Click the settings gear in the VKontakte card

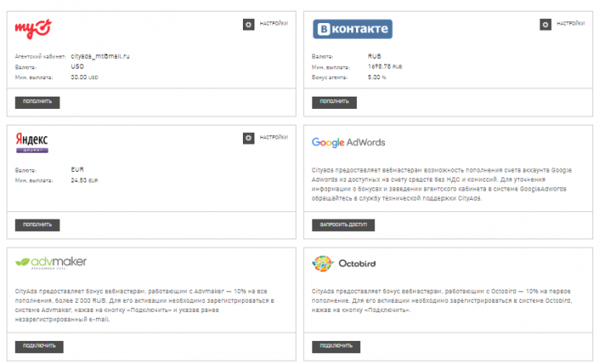(x=545, y=25)
